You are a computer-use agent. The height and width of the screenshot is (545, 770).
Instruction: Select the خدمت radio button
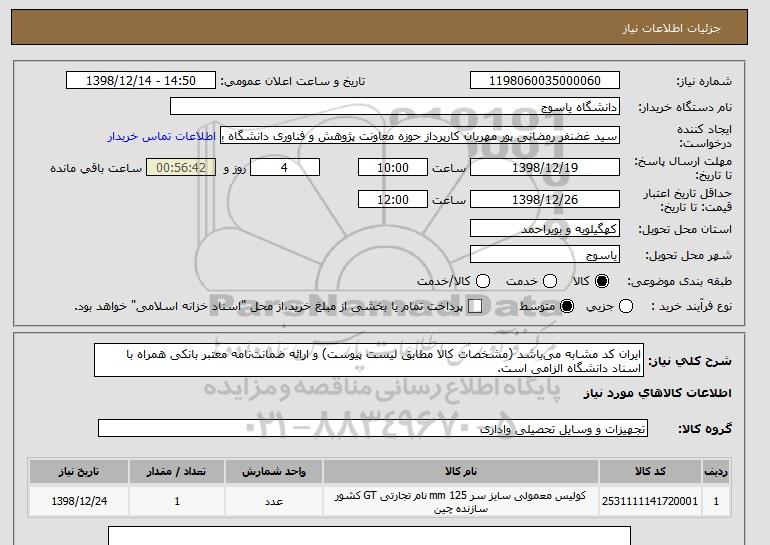pos(550,281)
